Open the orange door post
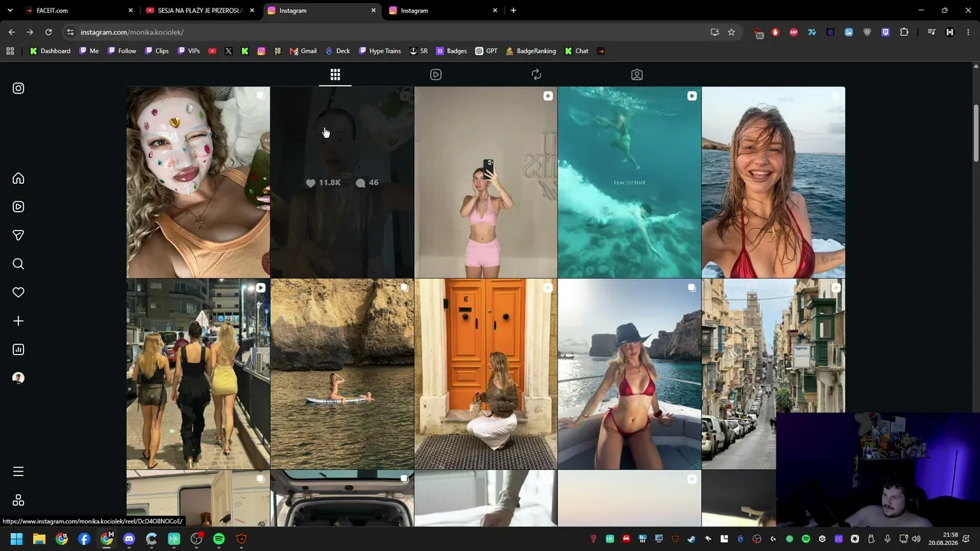Viewport: 980px width, 551px height. [486, 373]
